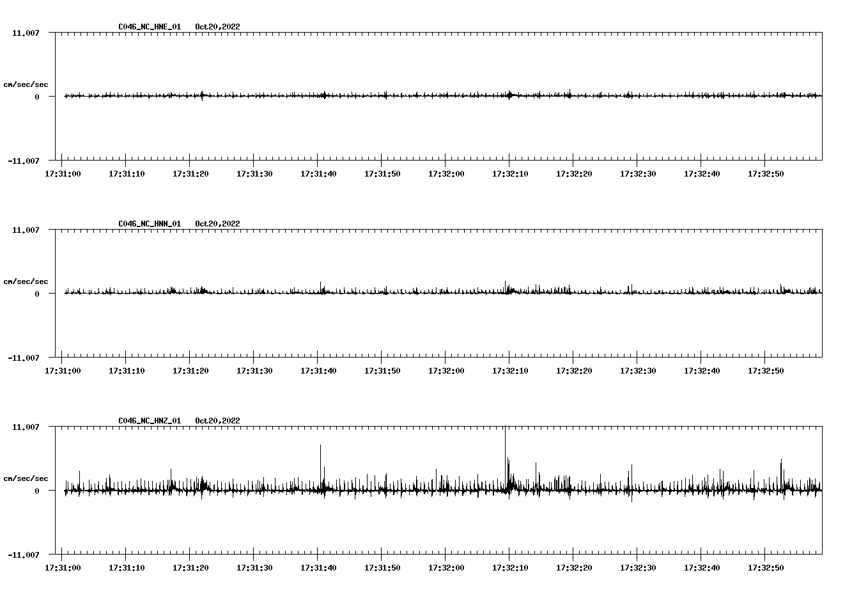The image size is (868, 591).
Task: Click the 17:32:10 tick label under HNZ plot
Action: point(510,568)
